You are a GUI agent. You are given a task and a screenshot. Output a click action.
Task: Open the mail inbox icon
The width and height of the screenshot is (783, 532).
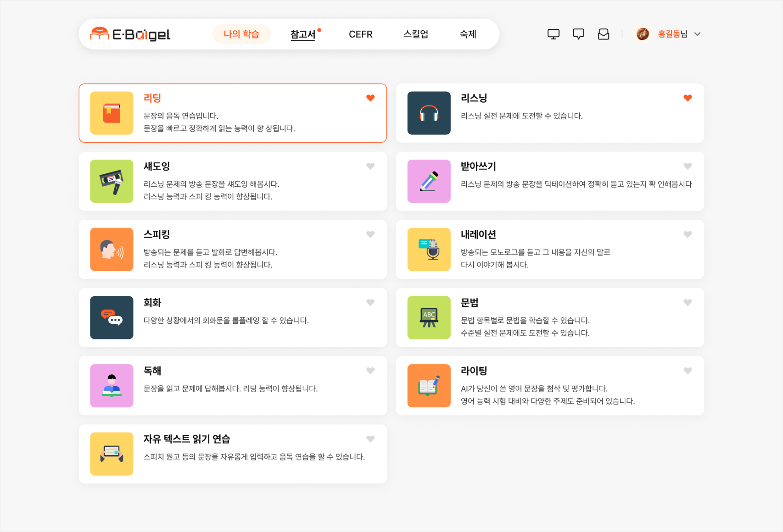click(604, 33)
